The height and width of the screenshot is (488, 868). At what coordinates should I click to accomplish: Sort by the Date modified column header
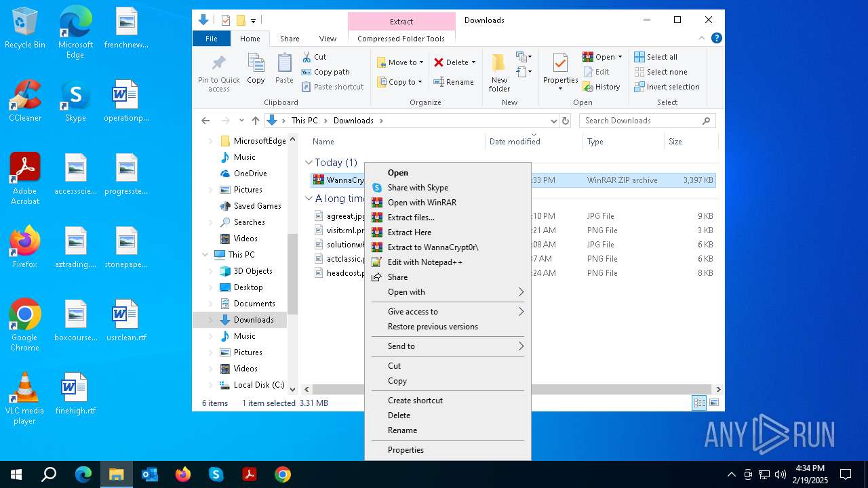point(515,142)
